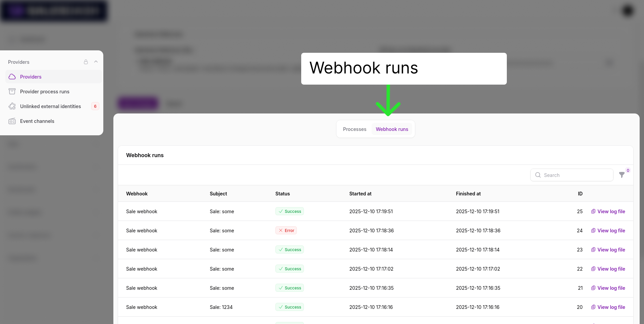Image resolution: width=644 pixels, height=324 pixels.
Task: Click the Event channels radio icon
Action: pos(12,121)
